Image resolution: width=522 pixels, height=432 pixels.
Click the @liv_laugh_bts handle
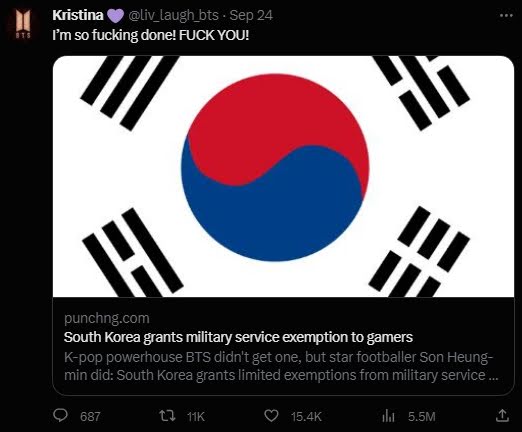click(x=173, y=15)
